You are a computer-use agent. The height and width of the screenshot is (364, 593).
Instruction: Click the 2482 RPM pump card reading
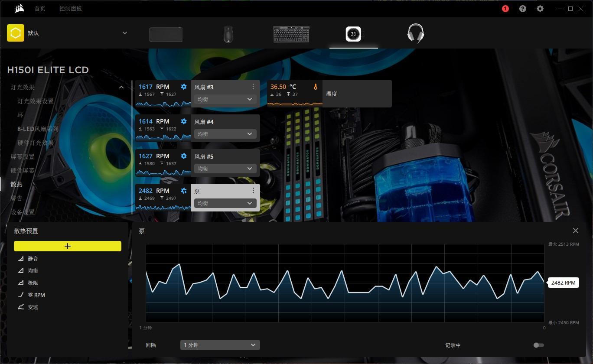coord(154,191)
